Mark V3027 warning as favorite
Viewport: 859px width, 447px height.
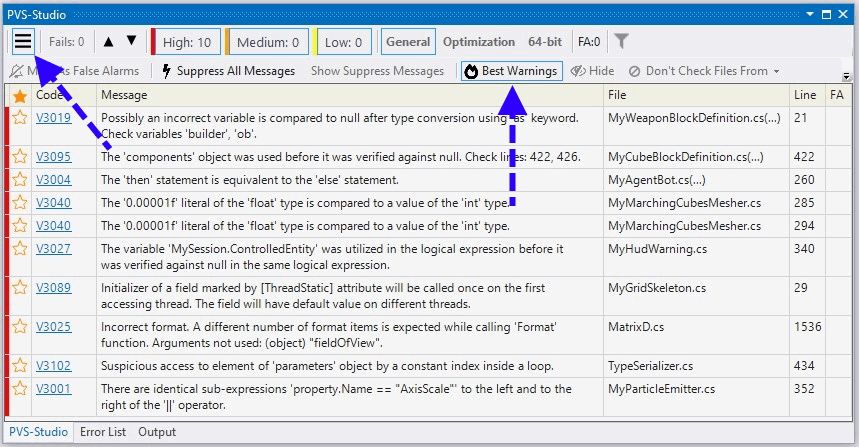tap(20, 249)
